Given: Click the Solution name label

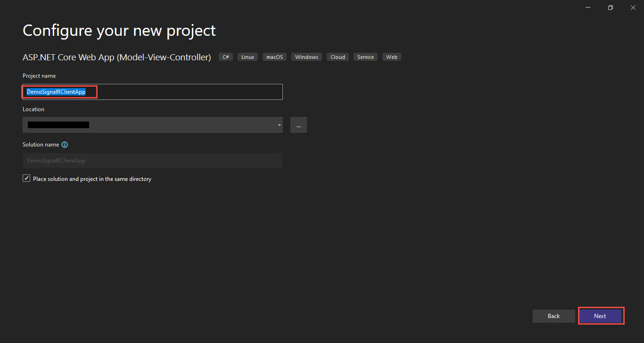Looking at the screenshot, I should (41, 145).
